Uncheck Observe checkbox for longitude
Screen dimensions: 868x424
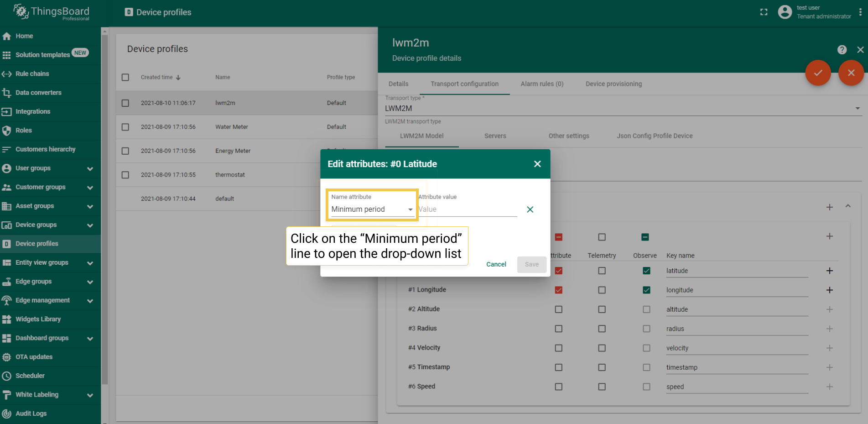(646, 290)
